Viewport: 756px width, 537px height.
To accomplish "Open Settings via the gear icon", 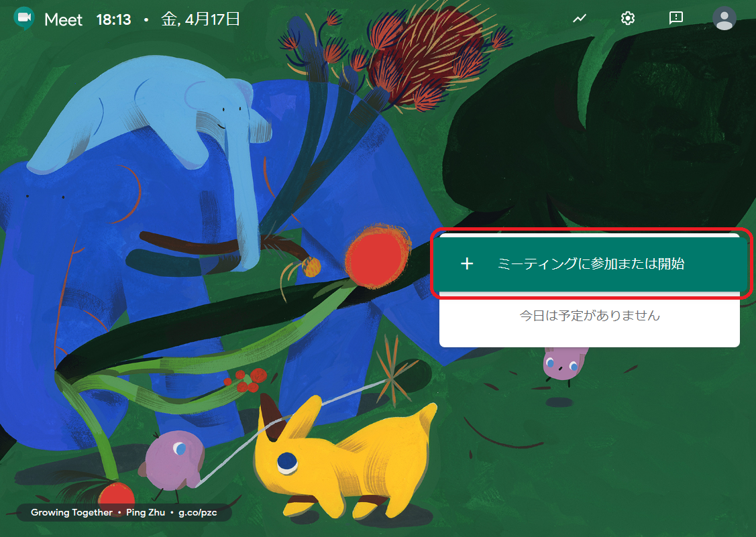I will (627, 18).
